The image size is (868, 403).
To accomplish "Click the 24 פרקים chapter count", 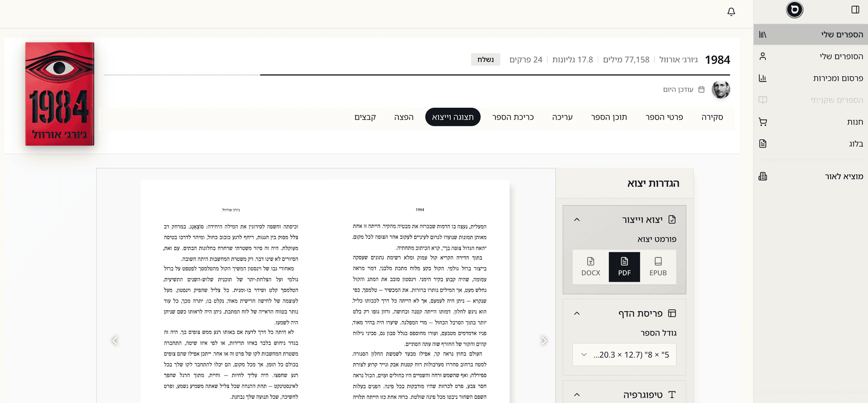I will [526, 60].
